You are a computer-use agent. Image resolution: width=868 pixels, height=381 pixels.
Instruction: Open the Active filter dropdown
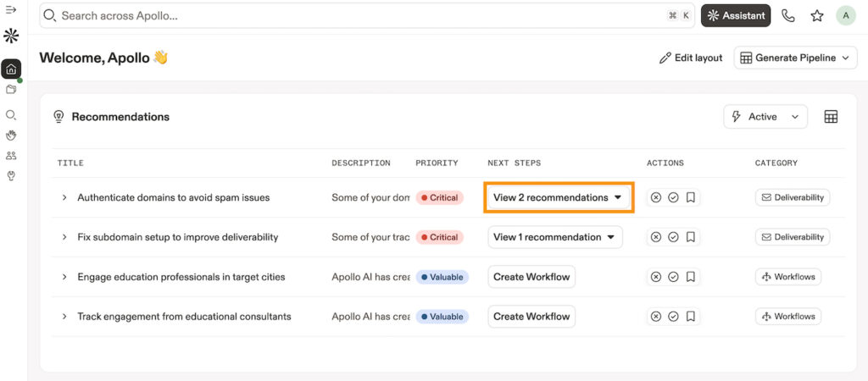point(765,117)
